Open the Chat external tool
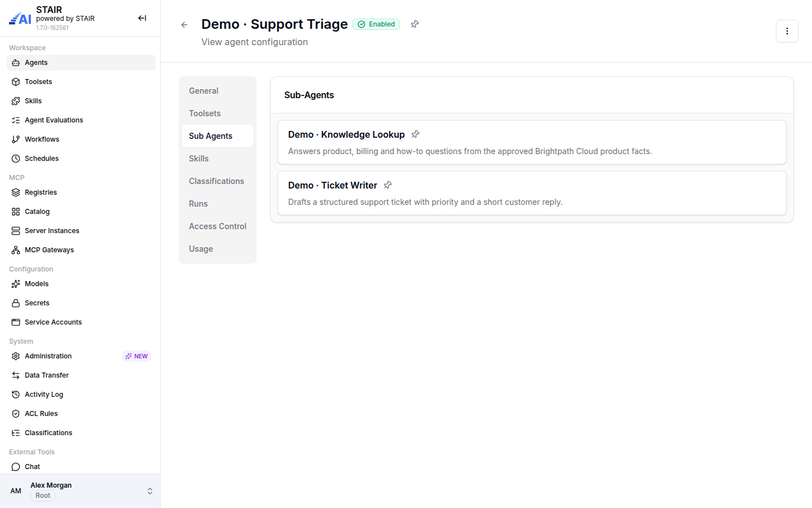The height and width of the screenshot is (508, 812). (81, 467)
